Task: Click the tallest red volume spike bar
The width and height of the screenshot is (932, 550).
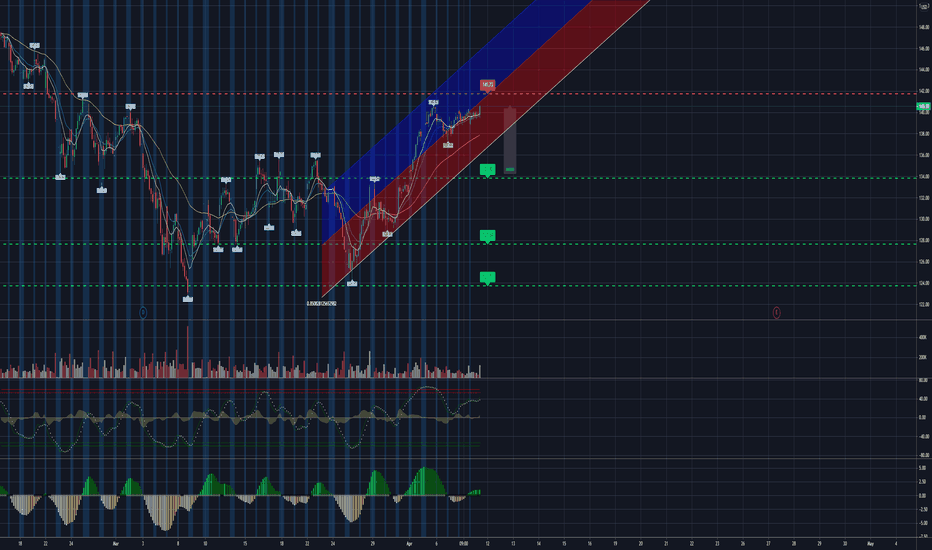Action: click(188, 351)
